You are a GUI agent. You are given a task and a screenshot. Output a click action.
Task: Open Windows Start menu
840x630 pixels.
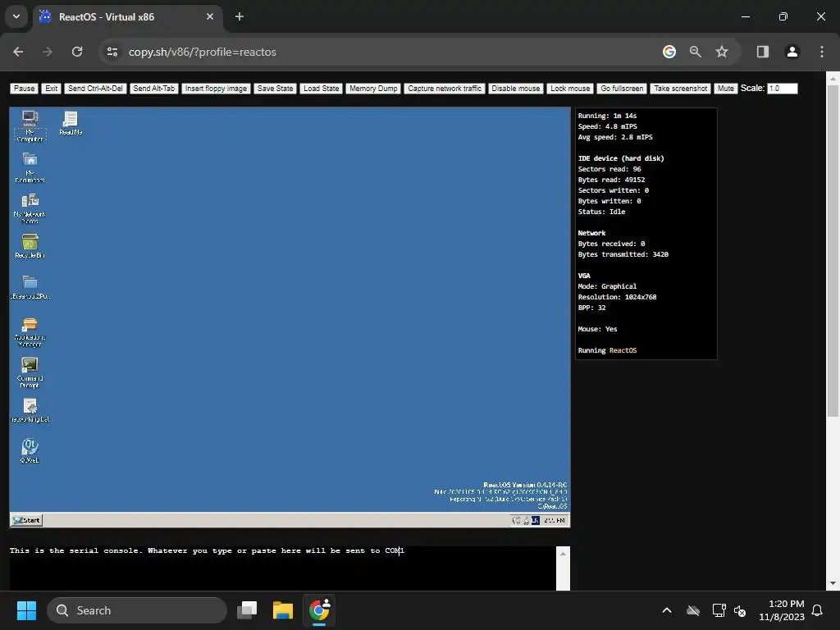point(26,610)
